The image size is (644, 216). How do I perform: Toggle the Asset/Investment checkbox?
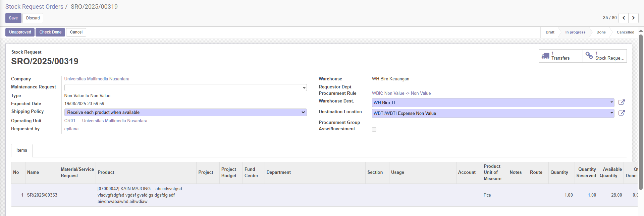[x=374, y=130]
